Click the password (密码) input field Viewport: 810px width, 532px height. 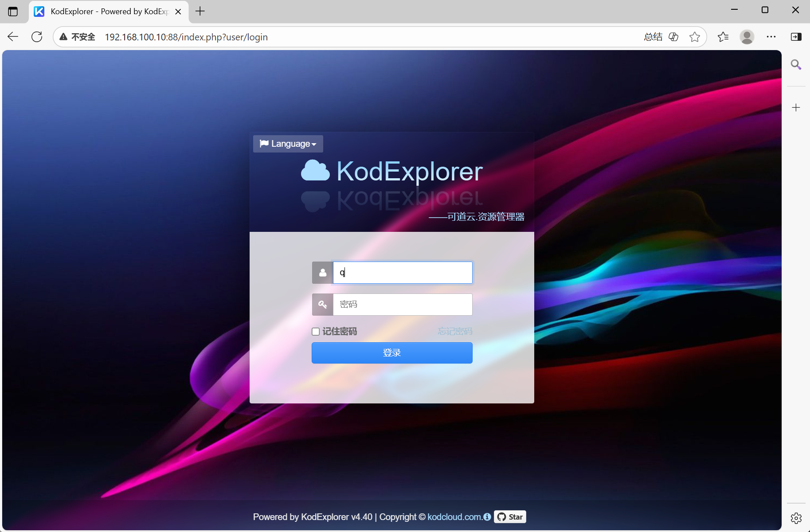(403, 305)
